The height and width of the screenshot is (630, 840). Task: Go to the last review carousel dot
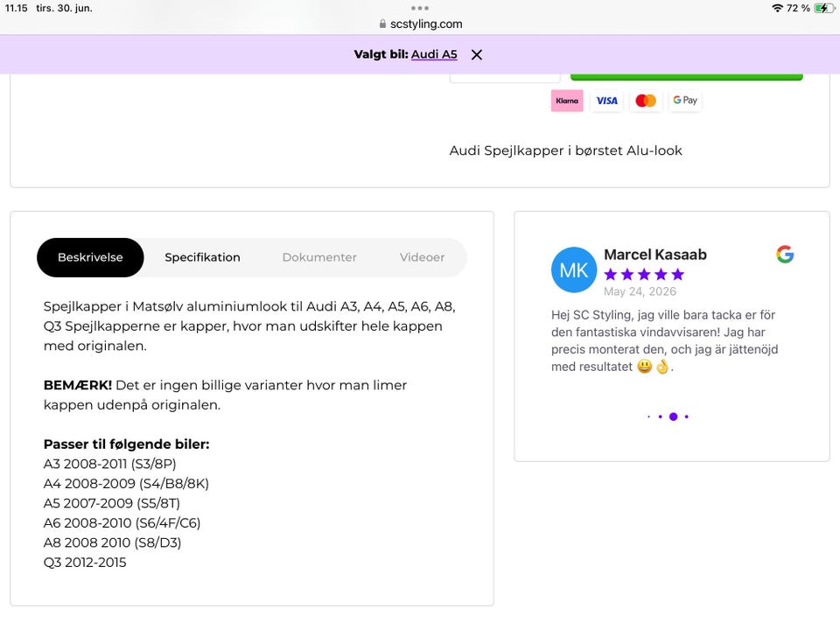pyautogui.click(x=686, y=416)
